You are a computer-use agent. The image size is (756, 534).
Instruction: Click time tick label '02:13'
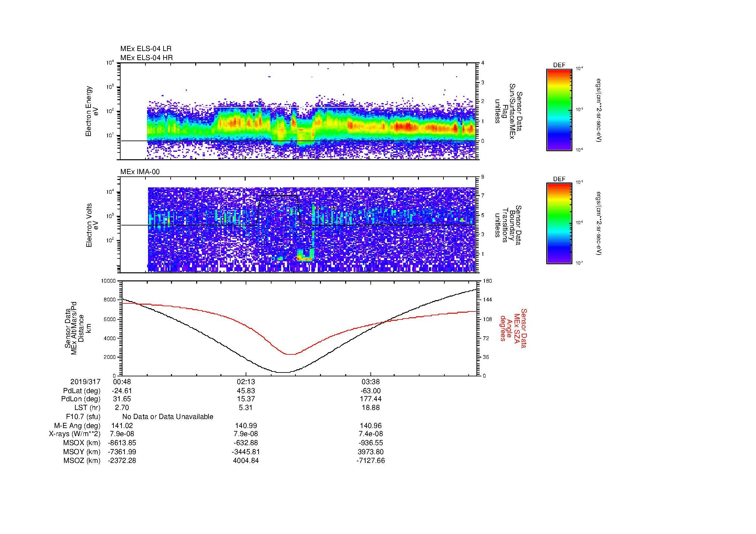[x=246, y=382]
